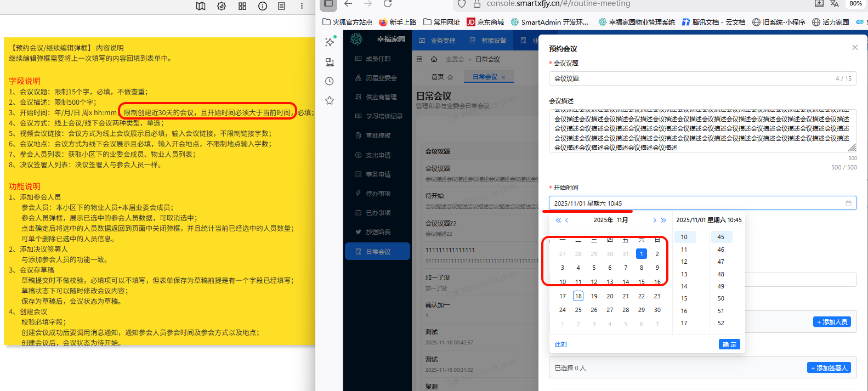
Task: Focus the 会议议题 input field
Action: click(702, 78)
